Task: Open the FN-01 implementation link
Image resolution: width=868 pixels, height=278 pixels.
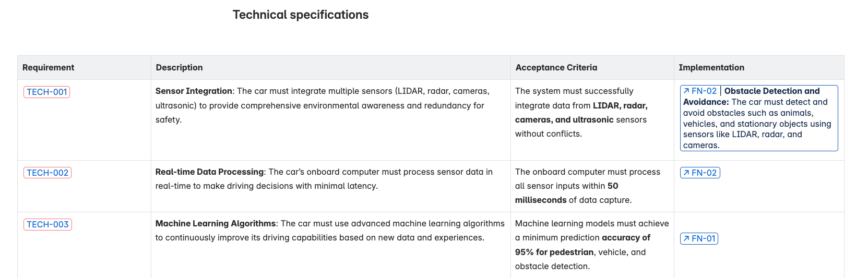Action: [x=699, y=238]
